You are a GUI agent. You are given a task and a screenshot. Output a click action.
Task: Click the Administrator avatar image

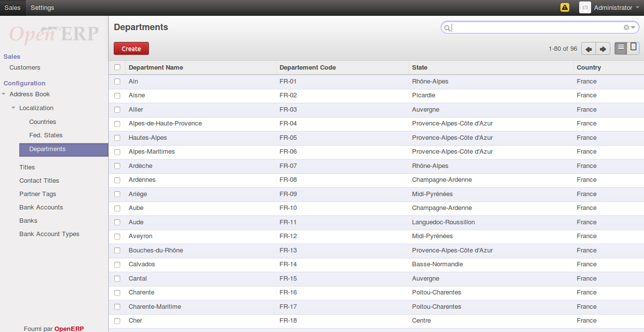click(x=585, y=7)
